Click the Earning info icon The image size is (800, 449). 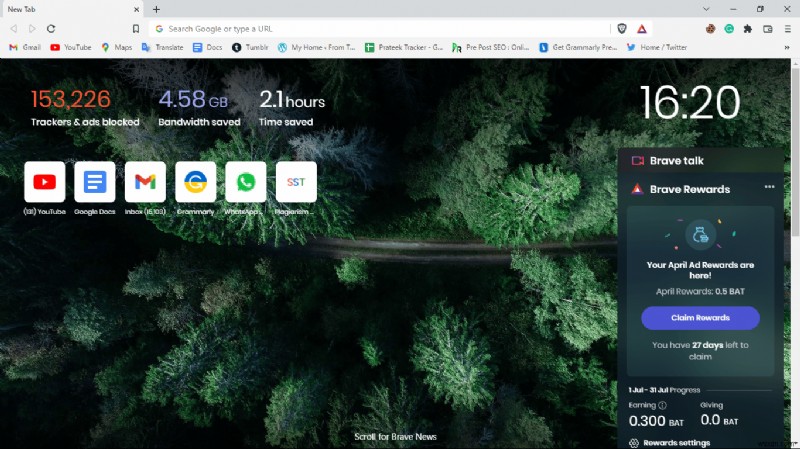click(x=662, y=405)
